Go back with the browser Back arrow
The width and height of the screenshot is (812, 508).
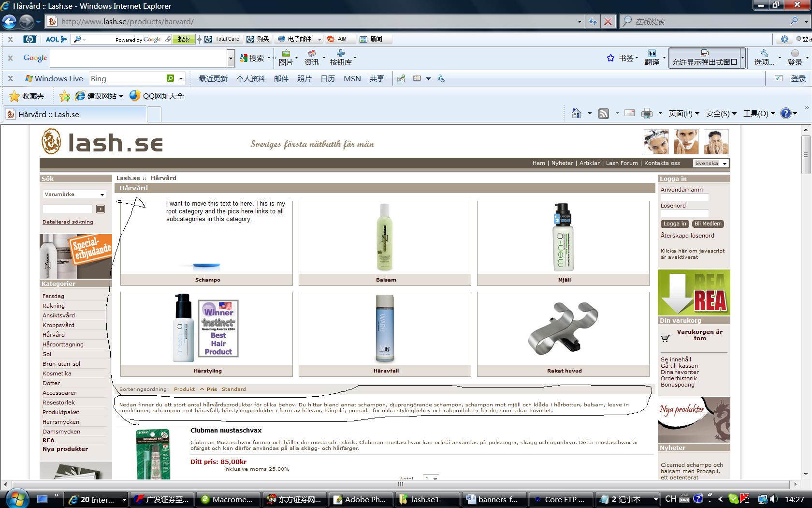pos(9,21)
